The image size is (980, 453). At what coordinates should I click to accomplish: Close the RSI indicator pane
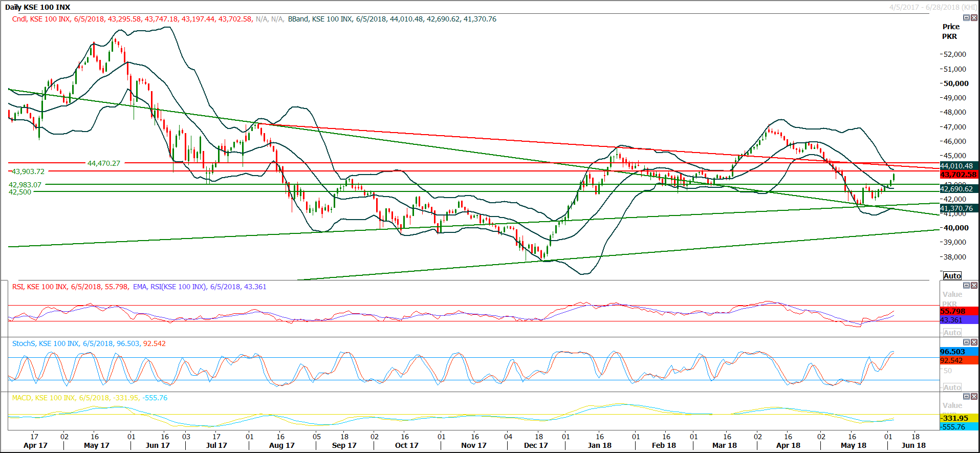point(974,286)
